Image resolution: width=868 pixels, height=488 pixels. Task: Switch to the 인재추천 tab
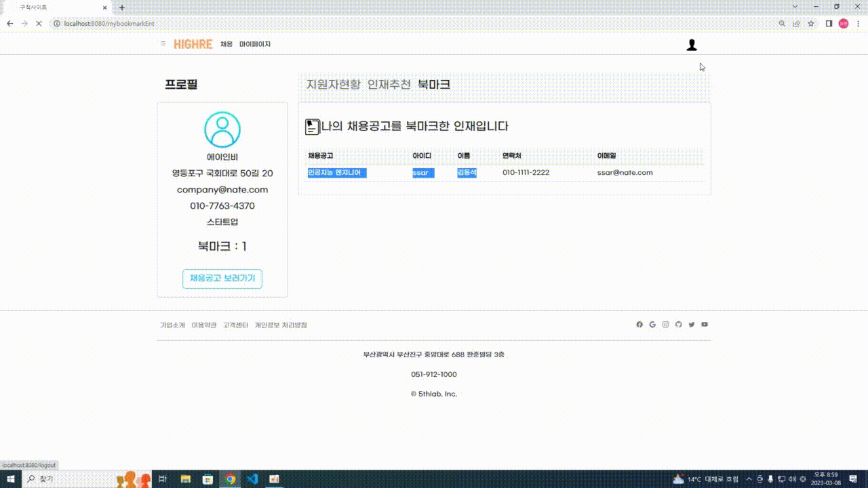389,85
